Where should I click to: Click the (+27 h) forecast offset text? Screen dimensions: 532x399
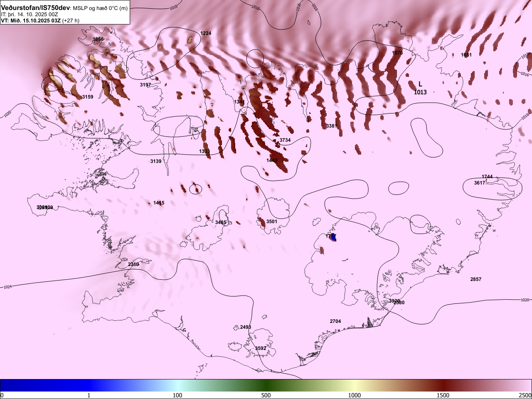pos(71,20)
